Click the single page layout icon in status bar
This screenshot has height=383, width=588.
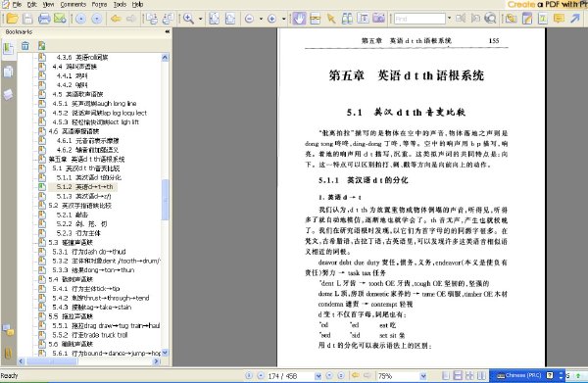(x=446, y=375)
